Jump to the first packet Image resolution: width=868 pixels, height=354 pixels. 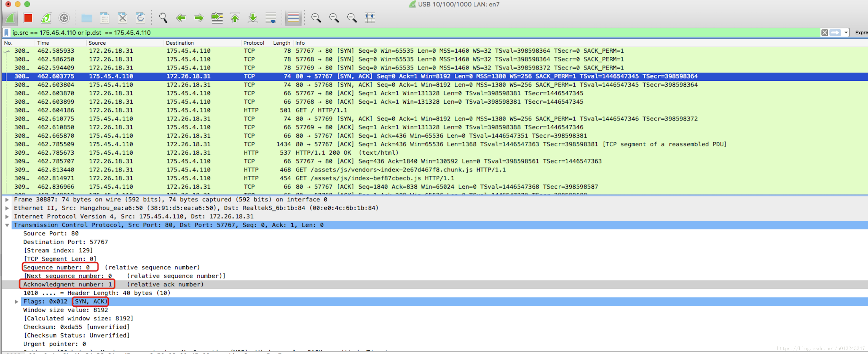(235, 18)
